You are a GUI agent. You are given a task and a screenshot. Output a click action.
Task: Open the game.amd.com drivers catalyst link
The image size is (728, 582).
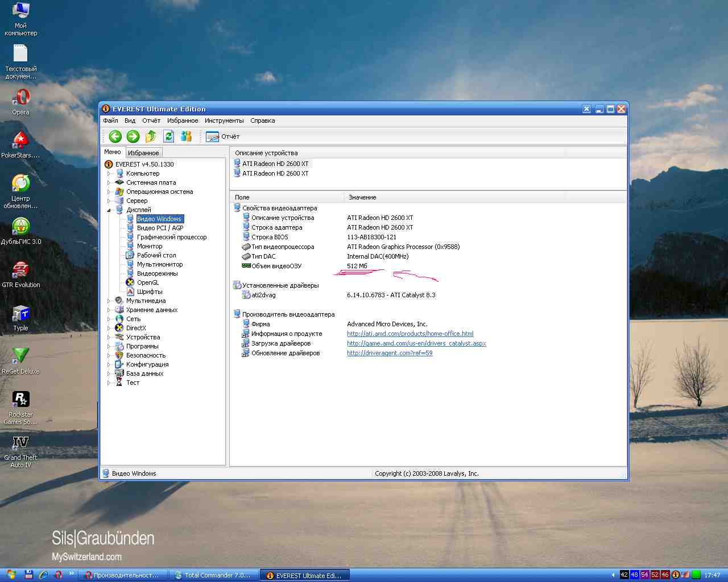(416, 343)
